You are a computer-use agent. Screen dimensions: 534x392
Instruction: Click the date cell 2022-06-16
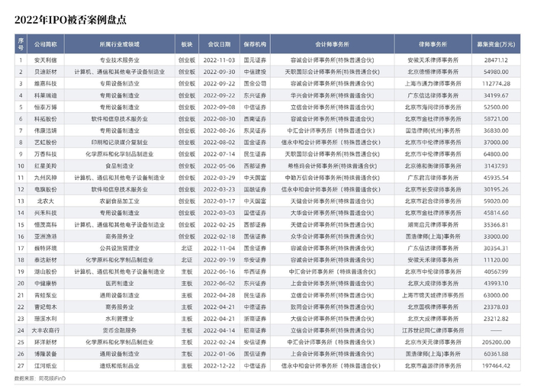click(220, 272)
